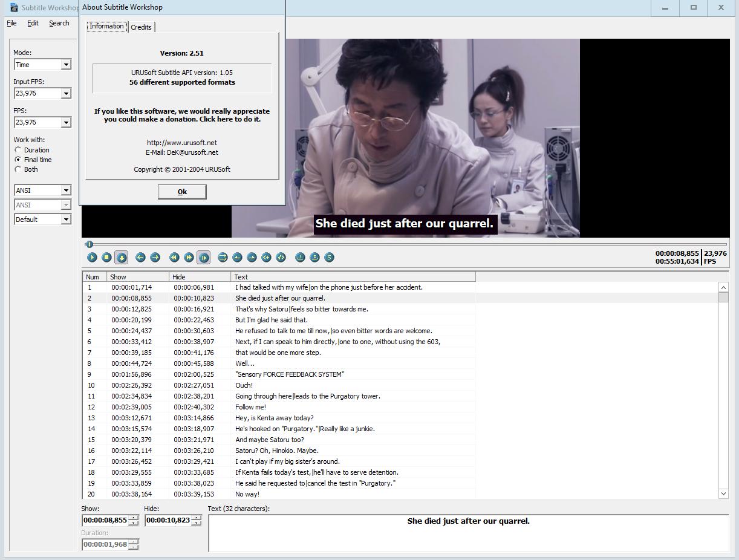Jump to next subtitle with the right arrow
The height and width of the screenshot is (560, 739).
point(155,258)
